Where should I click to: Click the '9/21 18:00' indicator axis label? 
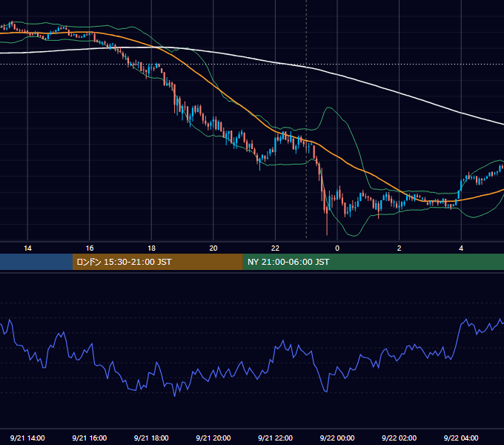click(151, 438)
